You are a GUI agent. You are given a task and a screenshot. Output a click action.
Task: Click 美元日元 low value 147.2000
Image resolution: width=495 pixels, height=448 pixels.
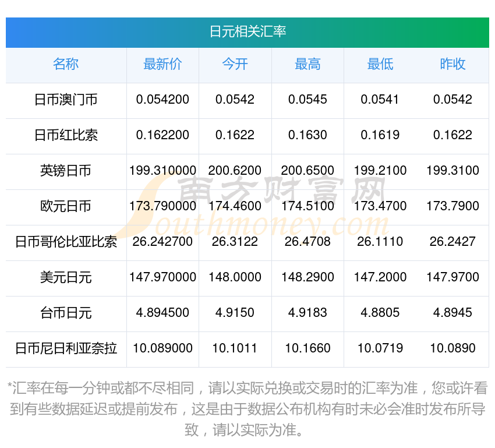click(x=380, y=277)
